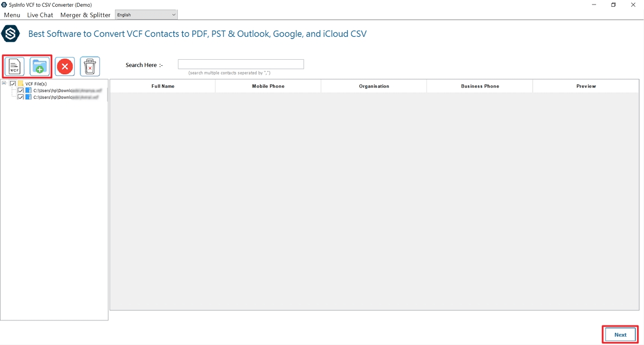644x345 pixels.
Task: Click the blue file icon of second VCF path
Action: tap(29, 97)
